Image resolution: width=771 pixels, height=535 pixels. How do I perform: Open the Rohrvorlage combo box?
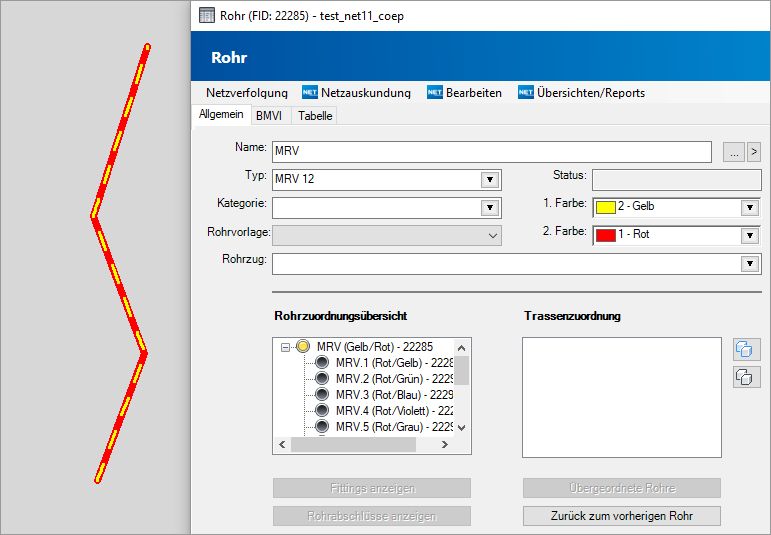pos(387,236)
